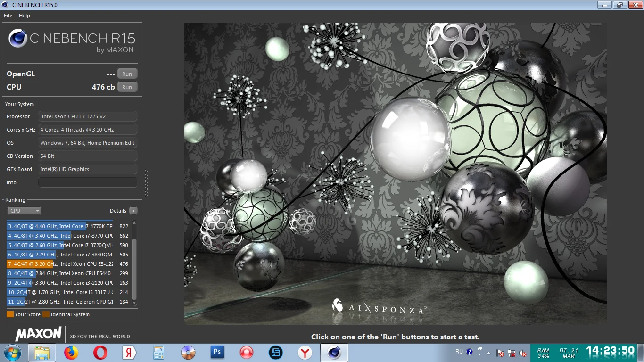644x362 pixels.
Task: Click the muted volume tray icon
Action: [x=523, y=353]
